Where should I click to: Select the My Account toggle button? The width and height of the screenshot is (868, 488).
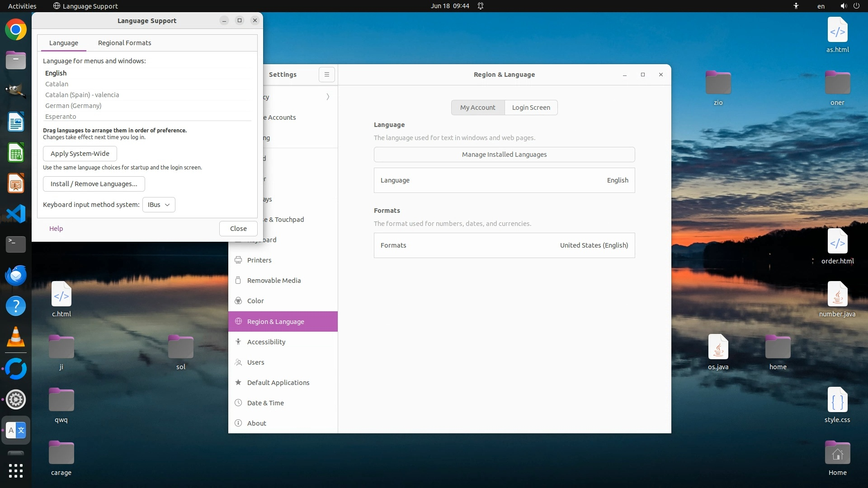(477, 108)
